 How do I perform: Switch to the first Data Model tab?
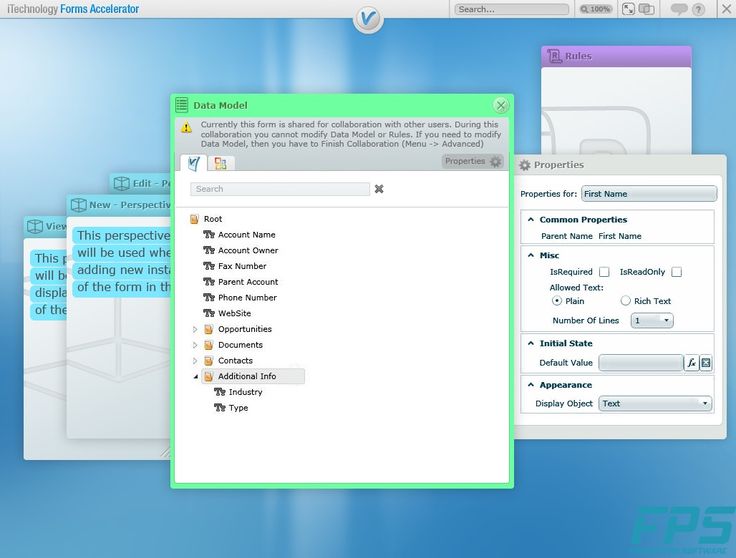click(193, 163)
